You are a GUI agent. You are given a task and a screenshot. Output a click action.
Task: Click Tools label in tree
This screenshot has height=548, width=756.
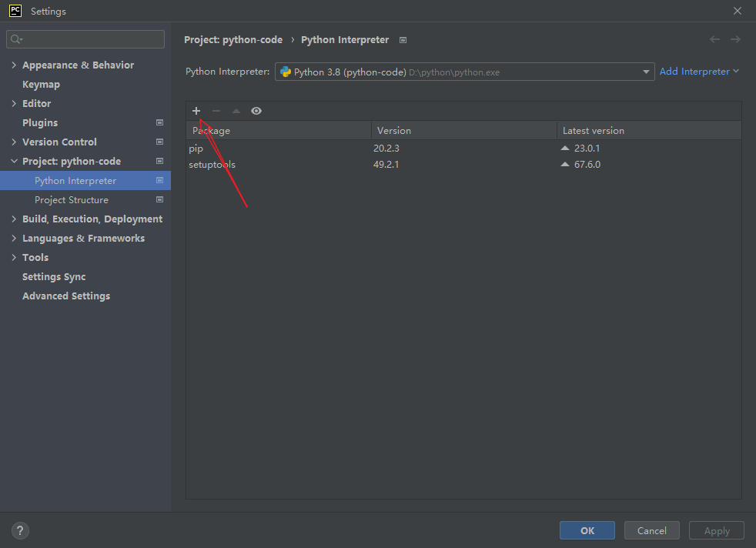35,258
